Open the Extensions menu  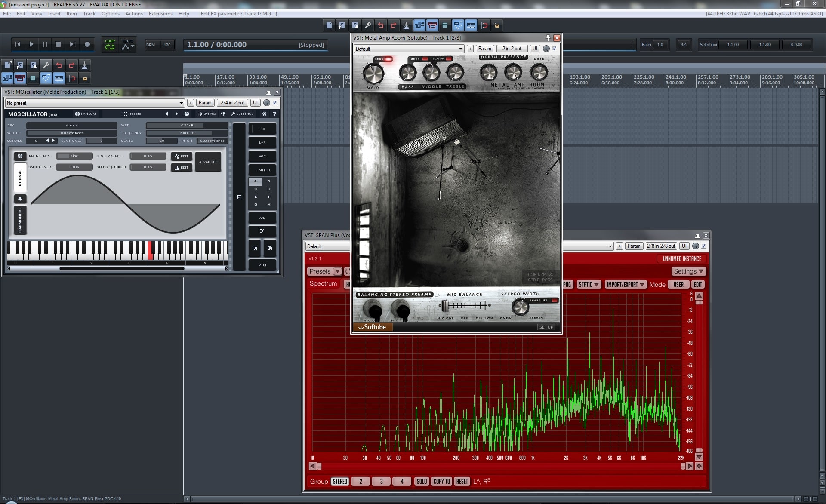(x=160, y=14)
